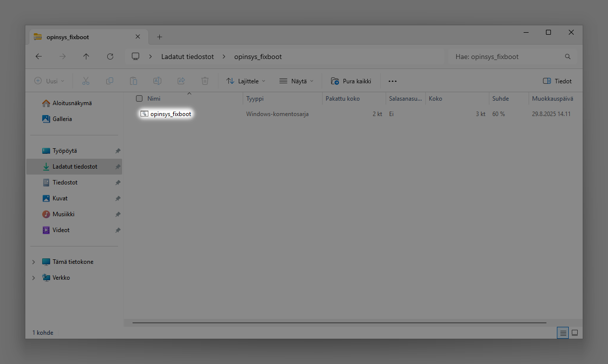Click the Share icon in toolbar
The width and height of the screenshot is (608, 364).
[x=181, y=81]
